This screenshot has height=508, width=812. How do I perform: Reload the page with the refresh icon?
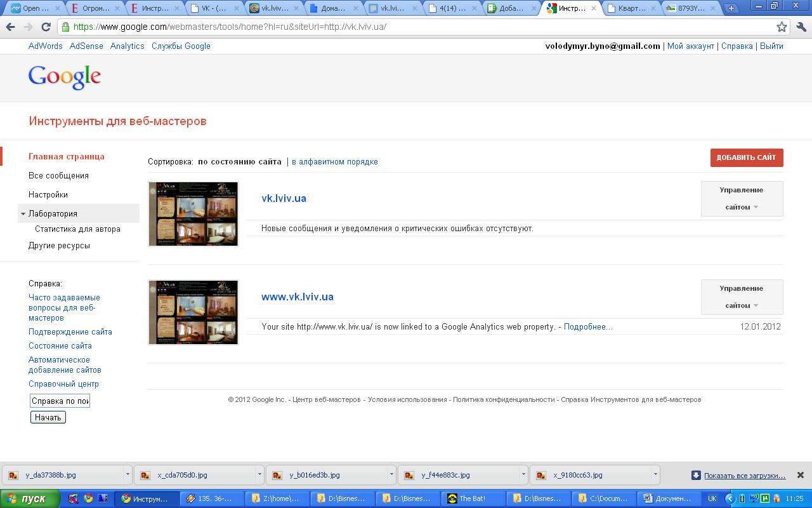46,27
